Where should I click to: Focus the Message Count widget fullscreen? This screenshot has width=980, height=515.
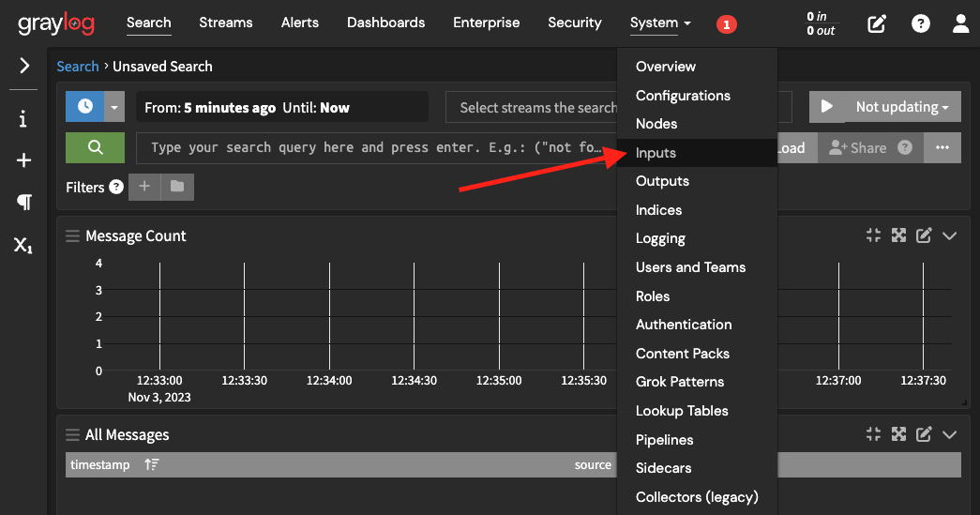[898, 235]
